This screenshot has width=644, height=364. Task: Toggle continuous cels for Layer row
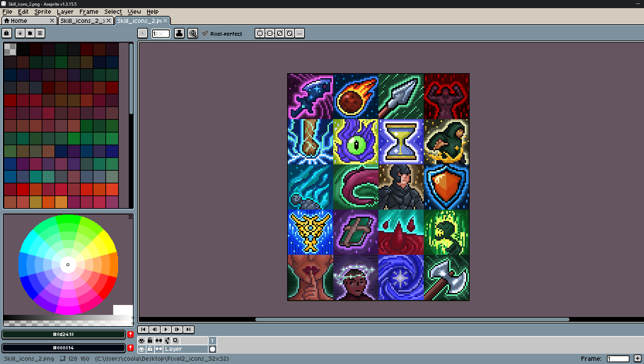click(159, 349)
